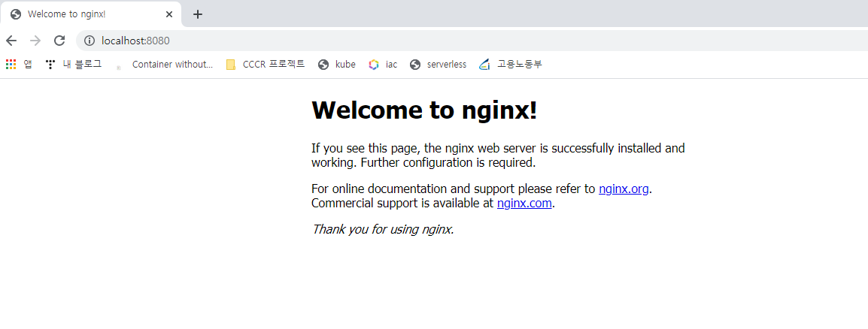Open the serverless bookmark
Image resolution: width=868 pixels, height=329 pixels.
(438, 65)
